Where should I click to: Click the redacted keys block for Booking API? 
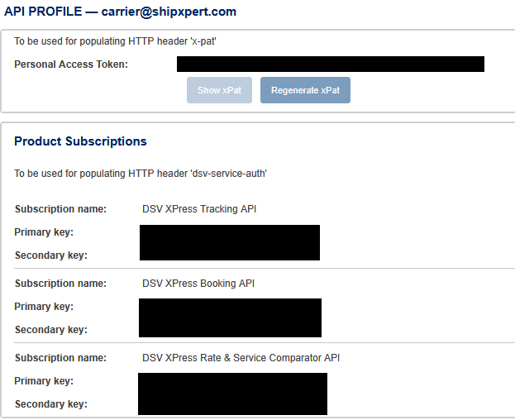point(230,317)
